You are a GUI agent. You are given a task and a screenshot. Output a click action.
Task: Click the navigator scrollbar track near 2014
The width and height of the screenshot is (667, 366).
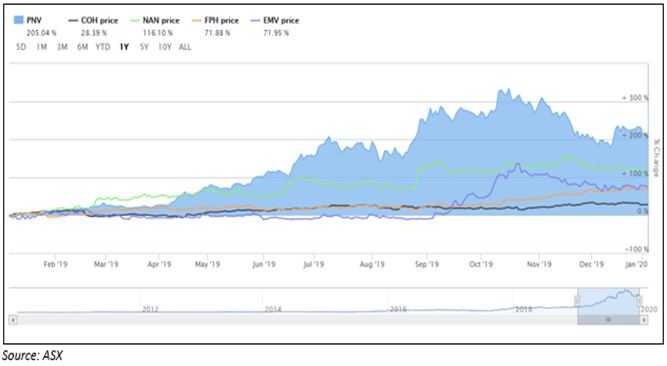[x=272, y=320]
